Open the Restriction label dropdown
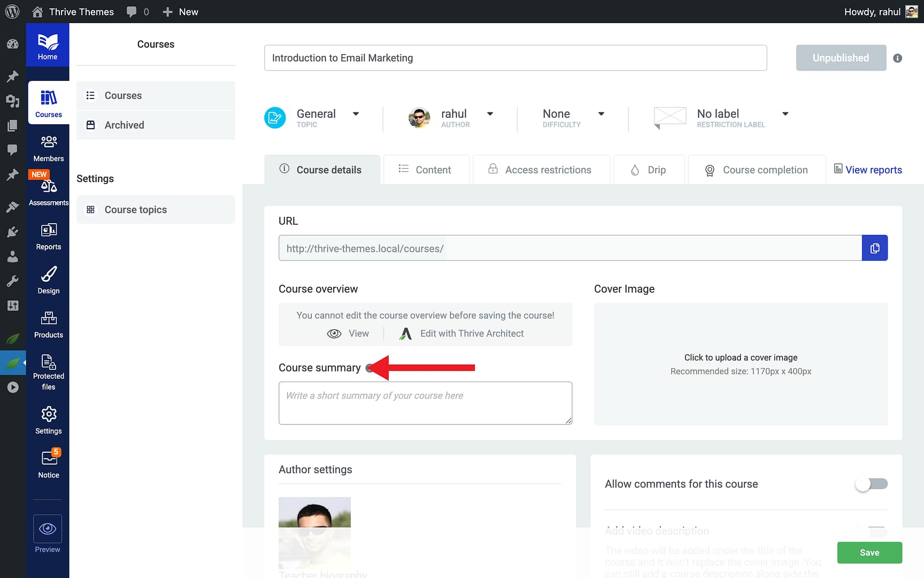Screen dimensions: 924x578 [785, 113]
